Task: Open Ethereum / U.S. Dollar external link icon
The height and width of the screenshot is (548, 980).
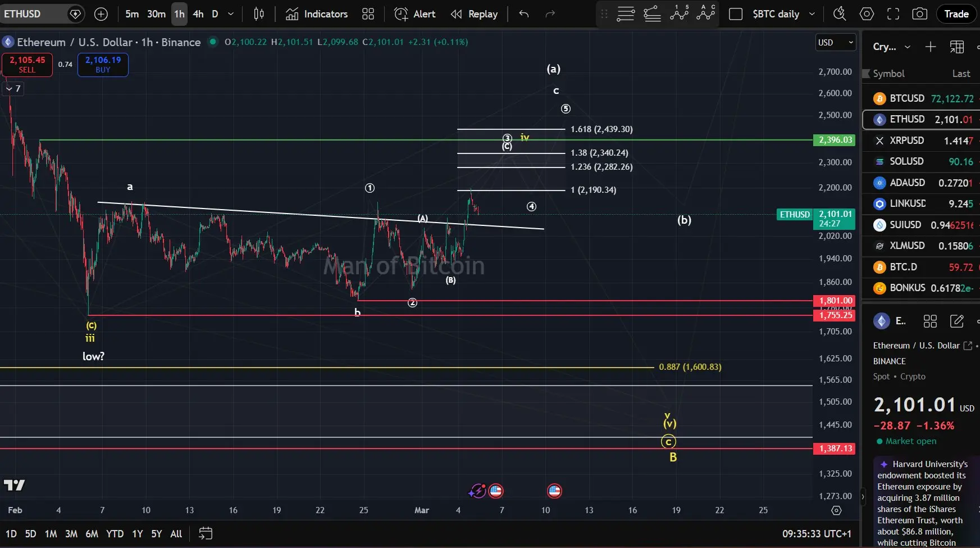Action: (x=968, y=346)
